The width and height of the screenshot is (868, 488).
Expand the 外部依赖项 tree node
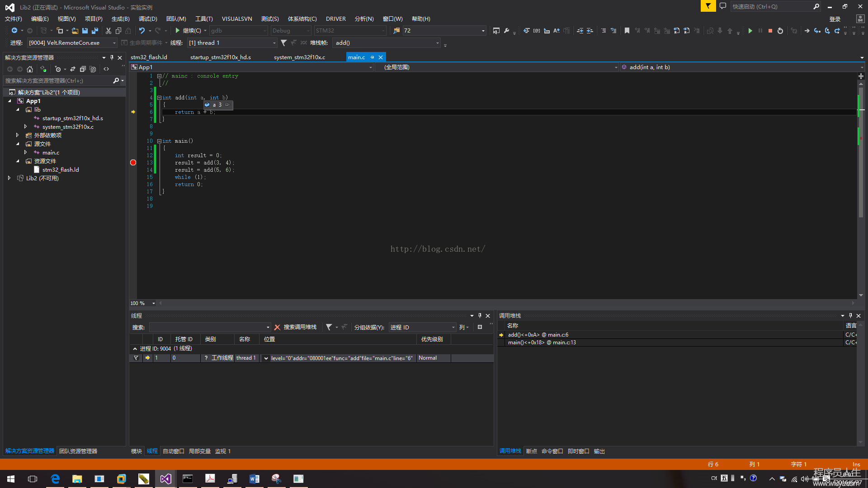point(17,135)
